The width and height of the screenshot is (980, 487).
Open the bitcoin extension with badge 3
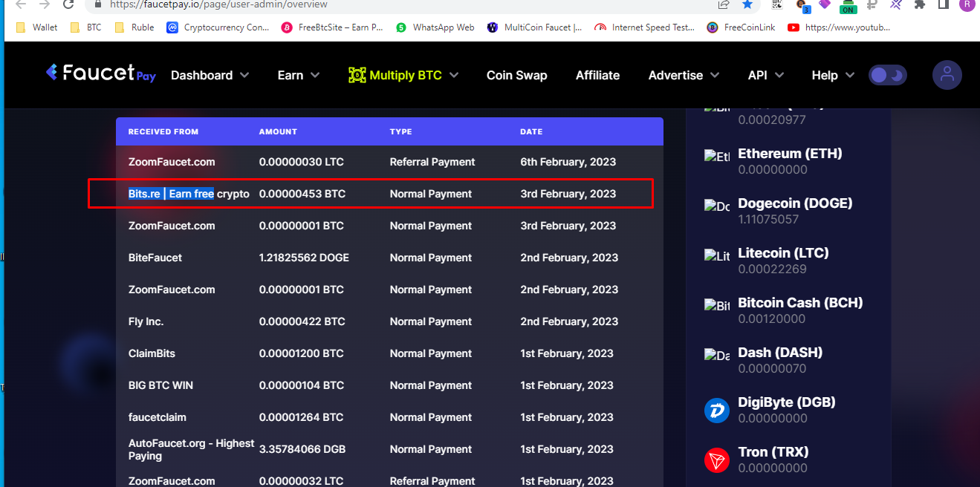click(802, 5)
